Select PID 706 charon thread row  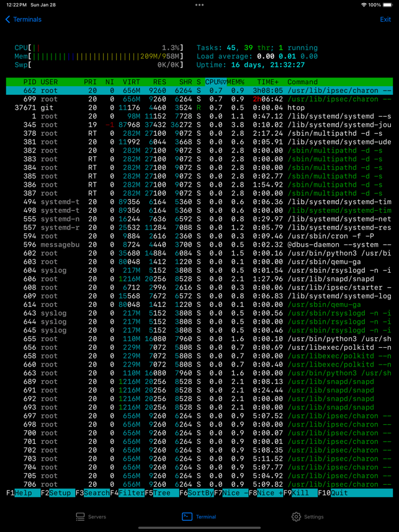199,484
